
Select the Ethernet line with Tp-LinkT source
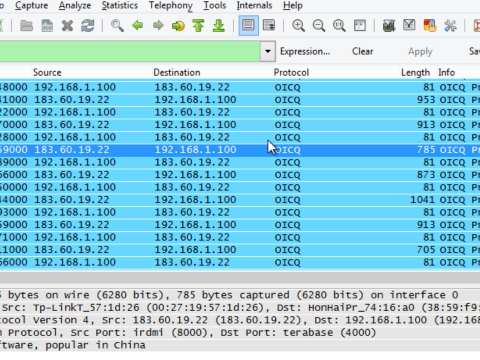tap(240, 307)
